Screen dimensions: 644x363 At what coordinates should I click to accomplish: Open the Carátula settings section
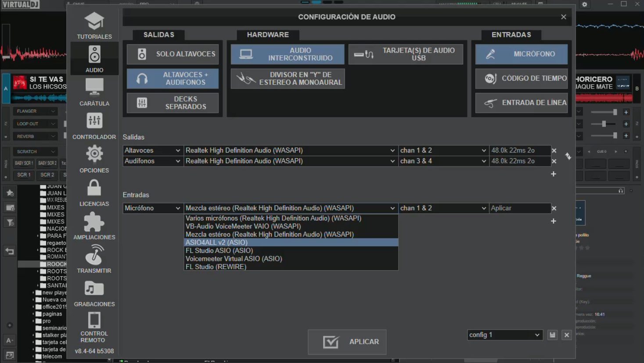click(94, 92)
